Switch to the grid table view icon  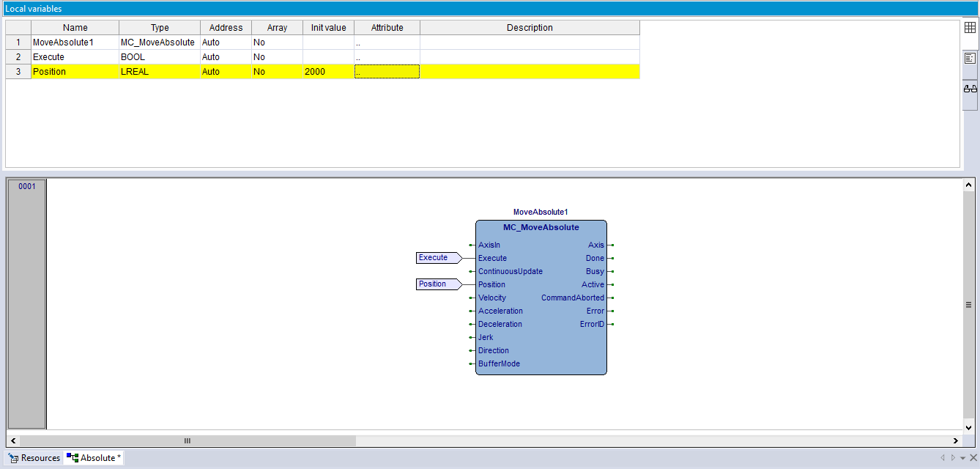970,28
